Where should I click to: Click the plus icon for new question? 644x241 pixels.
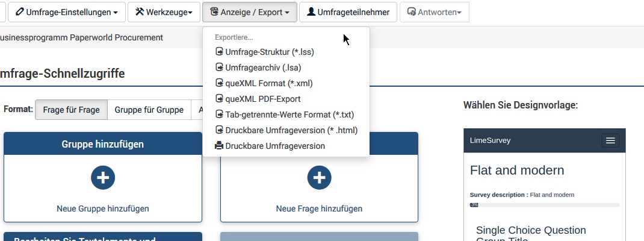(x=319, y=177)
